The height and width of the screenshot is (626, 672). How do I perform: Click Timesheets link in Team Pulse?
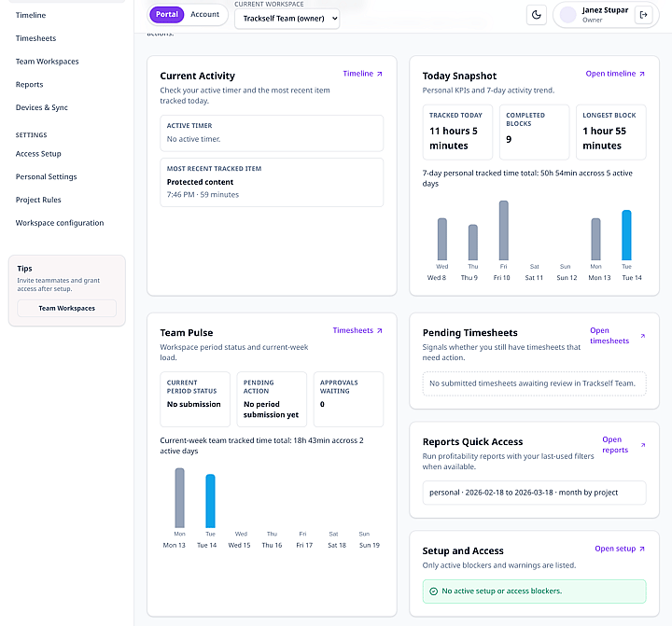coord(357,331)
